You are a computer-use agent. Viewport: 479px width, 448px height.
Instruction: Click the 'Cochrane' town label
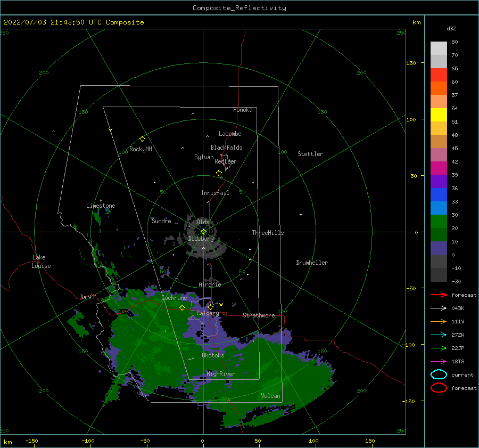(174, 298)
